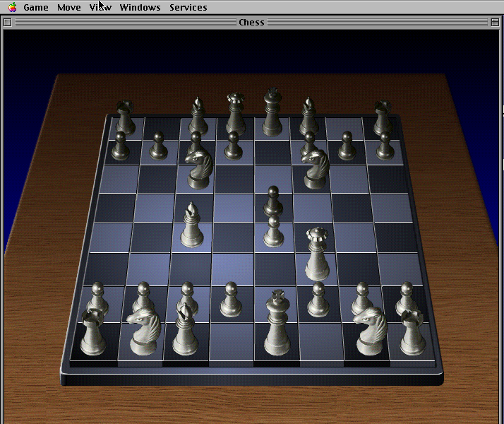Open the Game menu
504x424 pixels.
pyautogui.click(x=36, y=7)
